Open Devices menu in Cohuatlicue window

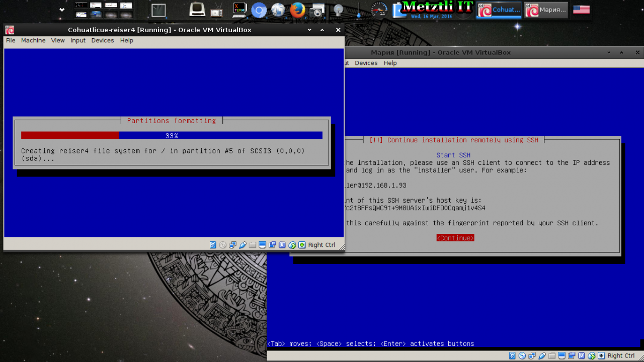tap(103, 40)
